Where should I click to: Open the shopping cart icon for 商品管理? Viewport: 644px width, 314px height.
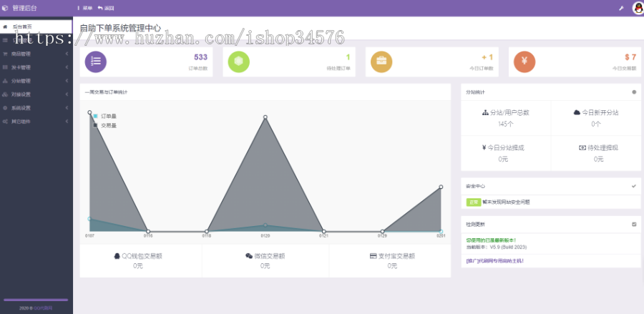click(5, 54)
